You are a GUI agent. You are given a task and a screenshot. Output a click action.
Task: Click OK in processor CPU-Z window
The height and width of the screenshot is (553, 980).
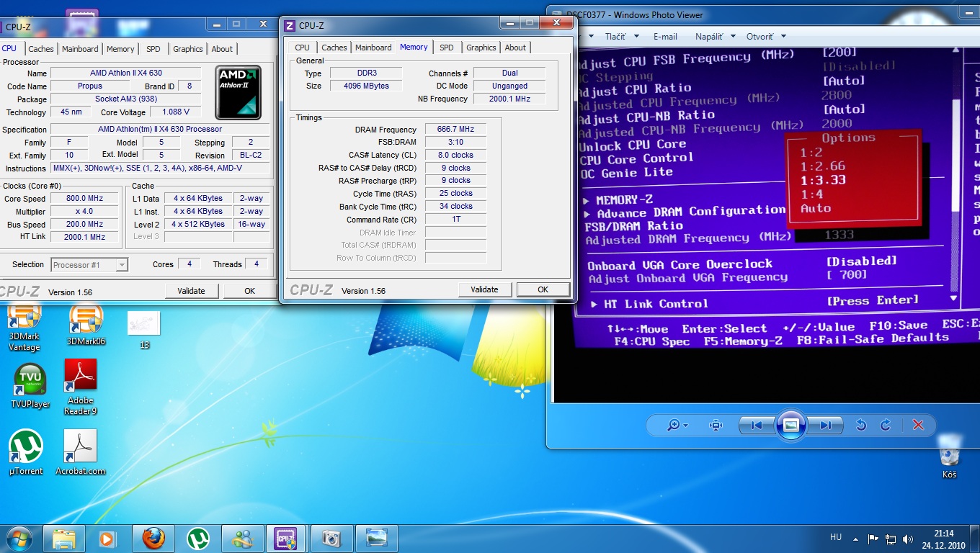coord(249,291)
